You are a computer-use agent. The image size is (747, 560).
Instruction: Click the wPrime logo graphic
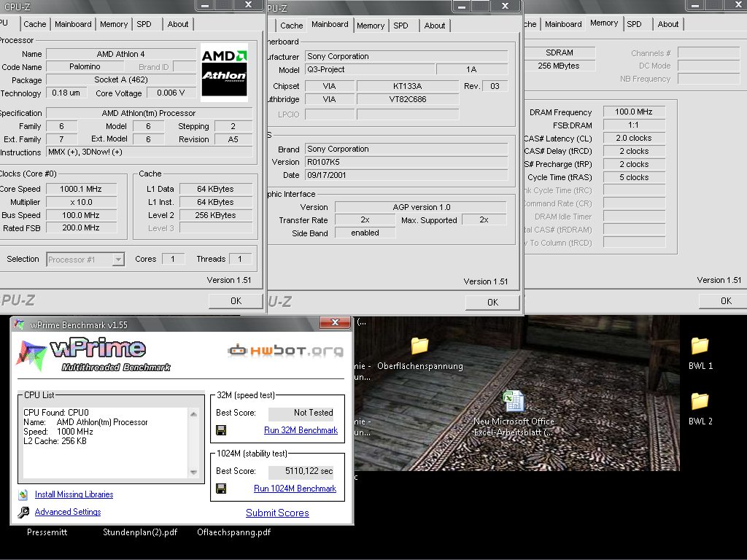(x=93, y=355)
